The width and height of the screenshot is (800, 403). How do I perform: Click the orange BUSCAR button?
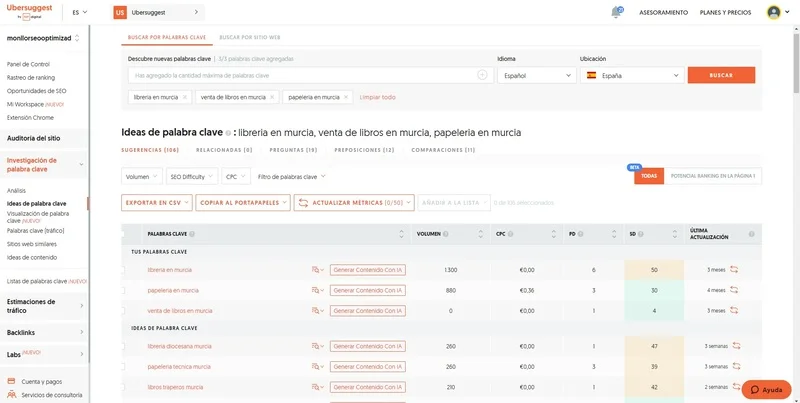720,75
